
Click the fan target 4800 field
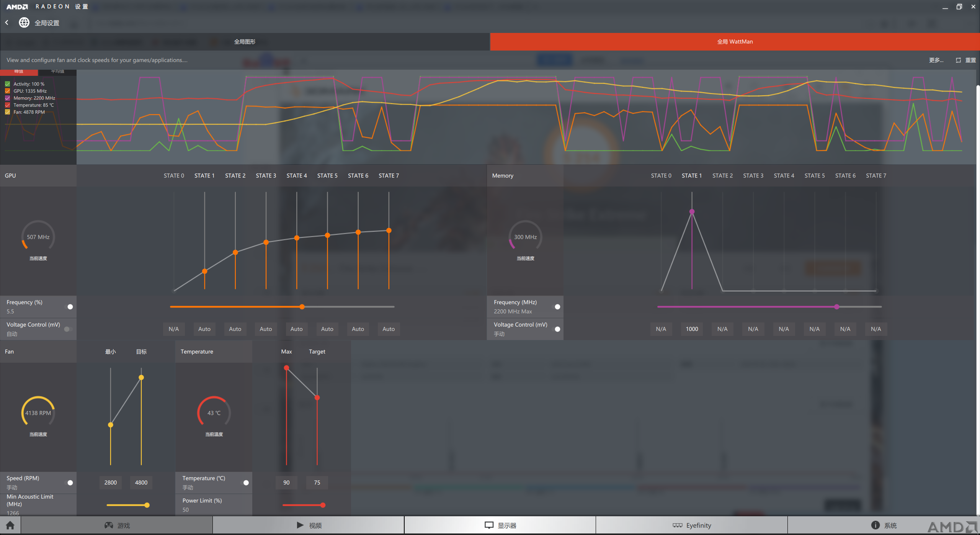point(141,483)
